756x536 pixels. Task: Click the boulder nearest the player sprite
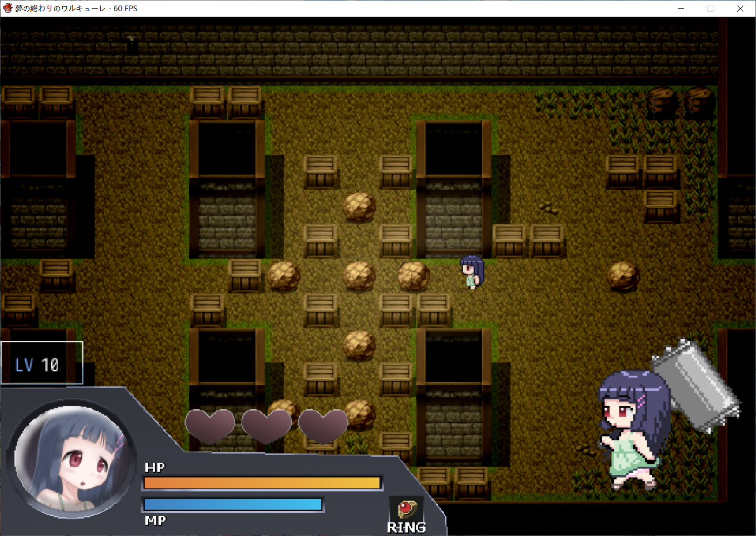tap(414, 276)
